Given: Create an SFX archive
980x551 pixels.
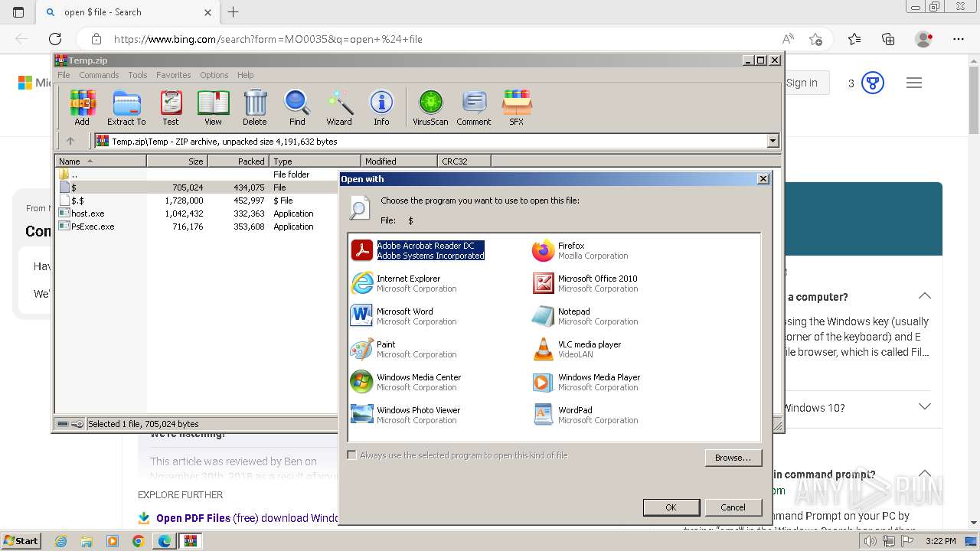Looking at the screenshot, I should tap(517, 108).
